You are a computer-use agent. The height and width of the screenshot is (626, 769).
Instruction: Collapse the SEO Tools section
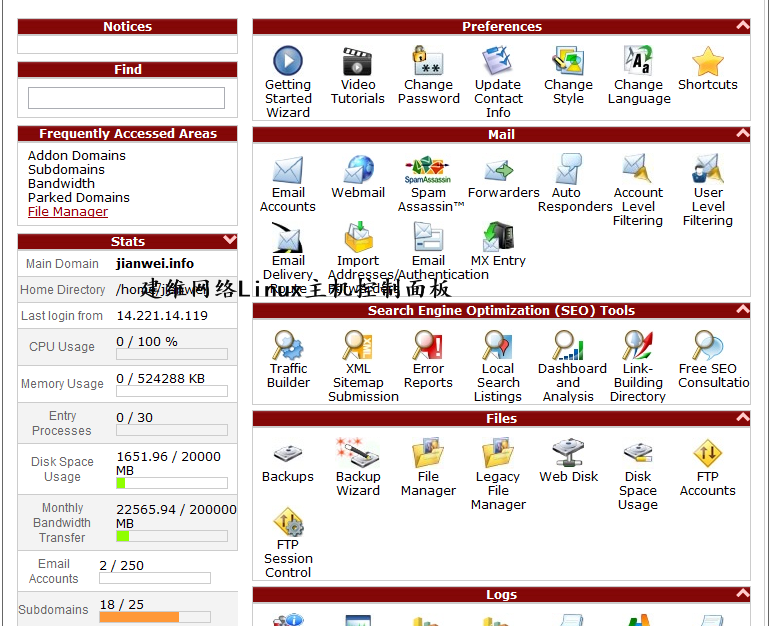(x=743, y=309)
